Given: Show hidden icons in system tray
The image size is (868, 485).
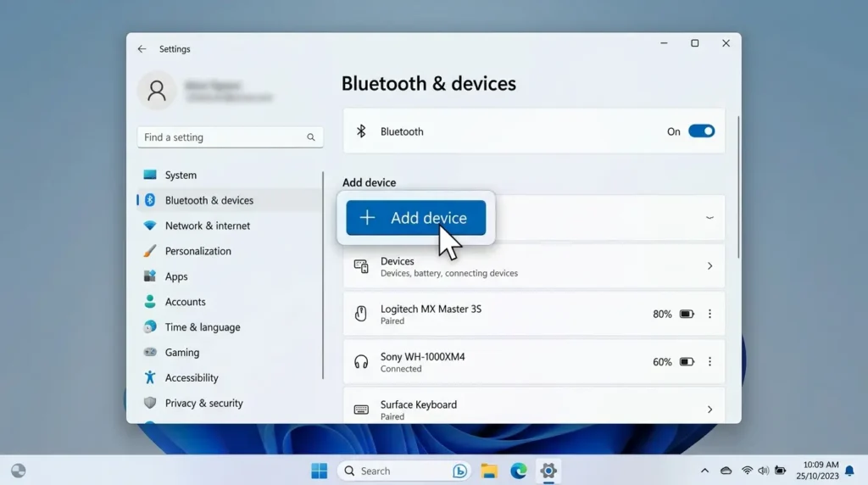Looking at the screenshot, I should [x=704, y=471].
